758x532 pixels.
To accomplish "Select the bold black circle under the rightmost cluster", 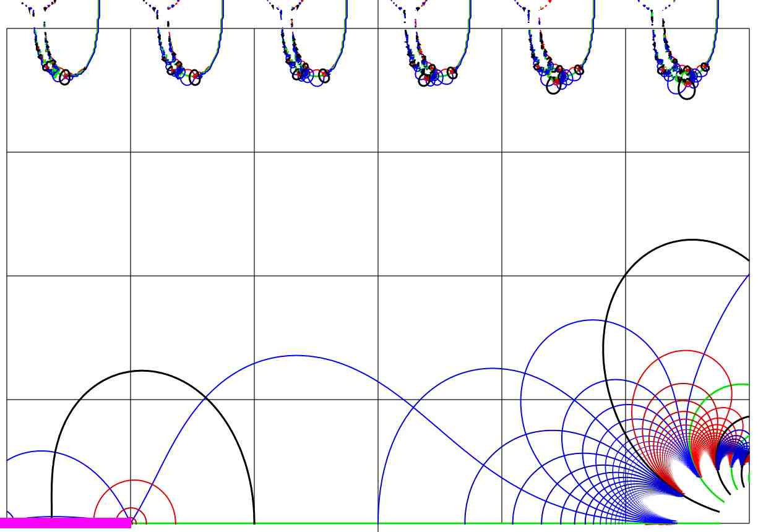I will click(687, 91).
